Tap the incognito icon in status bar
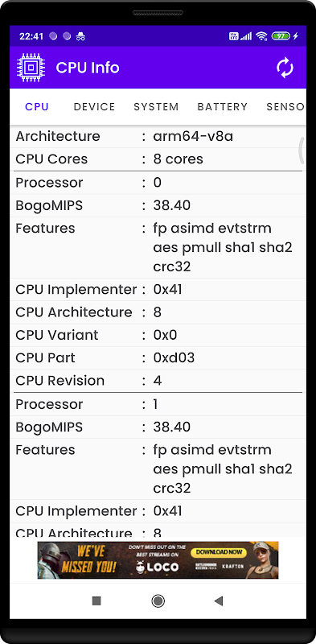Image resolution: width=316 pixels, height=644 pixels. point(80,36)
